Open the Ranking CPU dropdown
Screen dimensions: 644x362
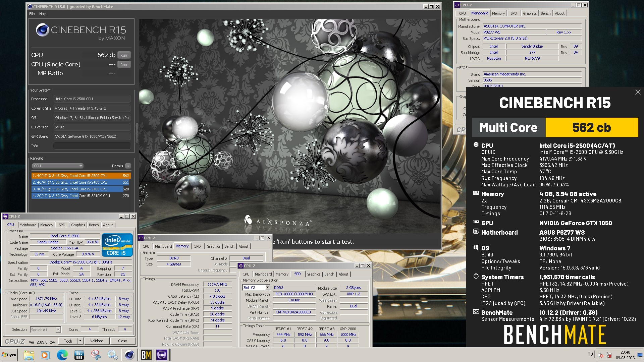click(58, 166)
